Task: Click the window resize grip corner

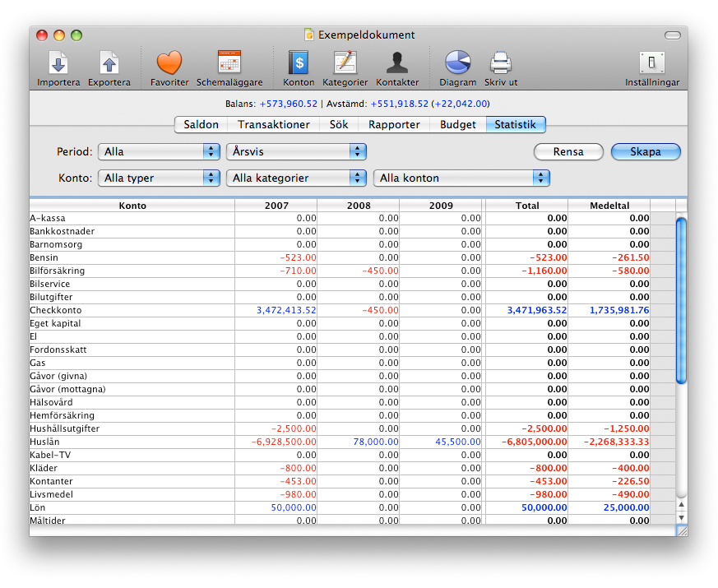Action: 682,530
